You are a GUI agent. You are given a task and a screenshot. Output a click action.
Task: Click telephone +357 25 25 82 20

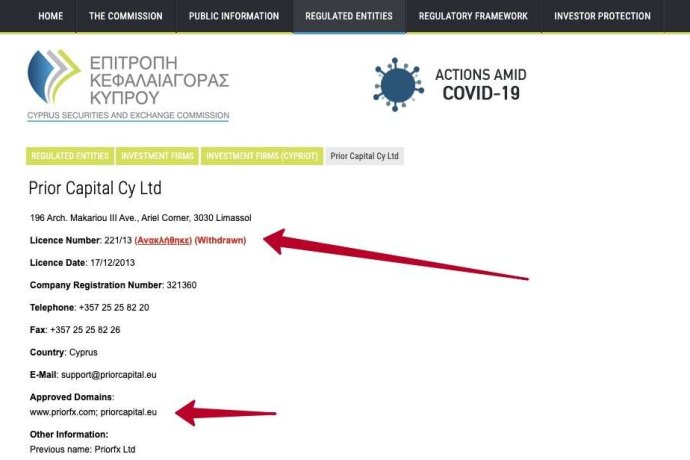coord(114,308)
